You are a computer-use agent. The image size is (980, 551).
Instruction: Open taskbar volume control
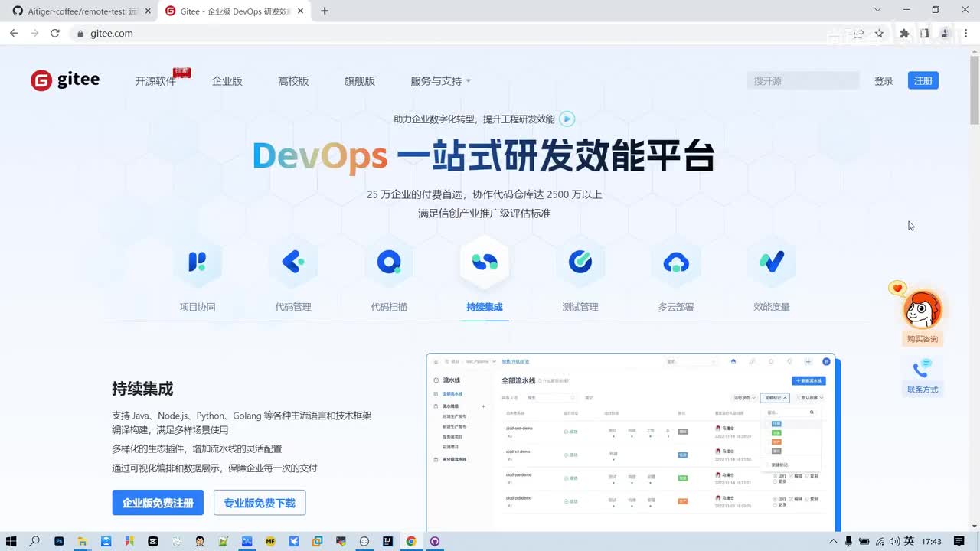[x=893, y=542]
